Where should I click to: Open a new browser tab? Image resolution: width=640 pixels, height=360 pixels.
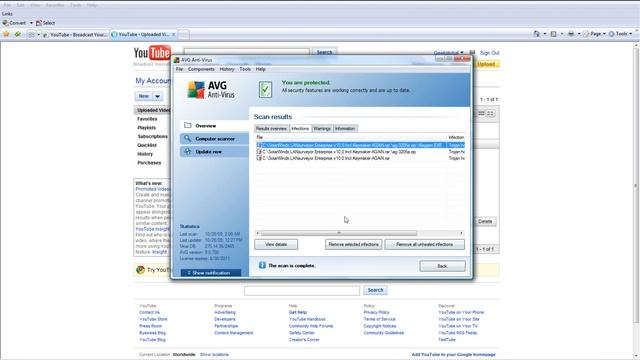click(x=184, y=35)
